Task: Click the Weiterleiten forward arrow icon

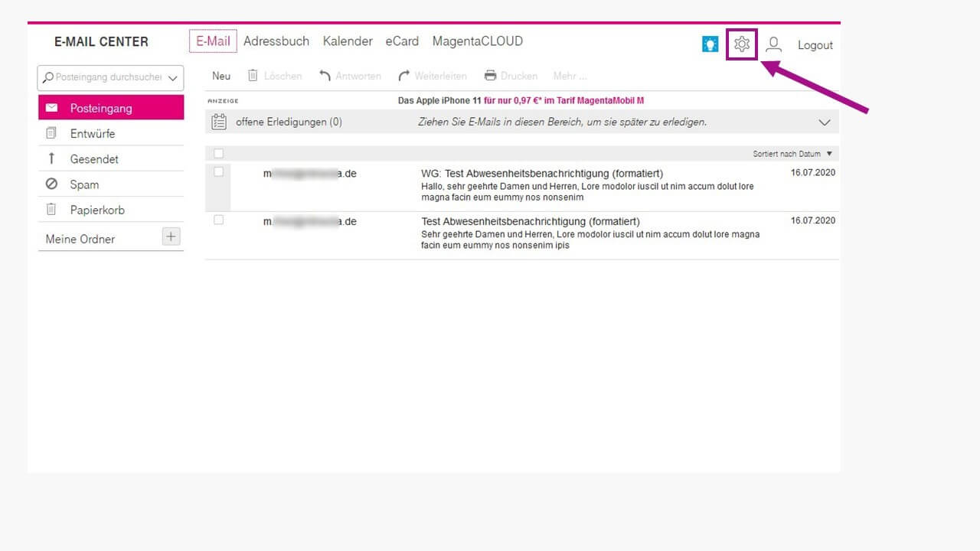Action: [404, 76]
